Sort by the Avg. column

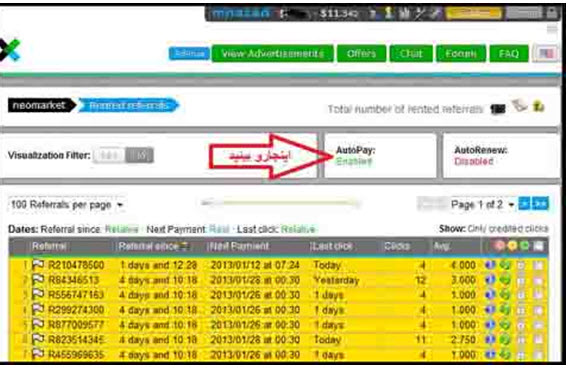tap(442, 246)
